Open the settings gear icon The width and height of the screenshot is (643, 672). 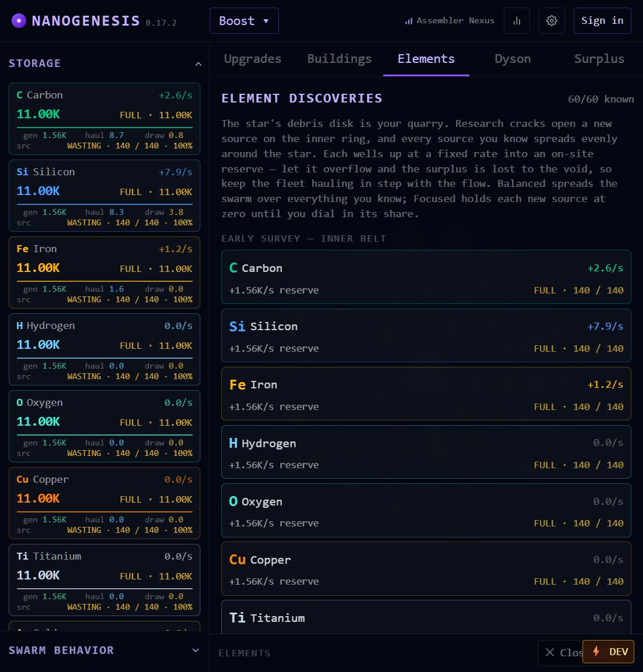(x=552, y=20)
